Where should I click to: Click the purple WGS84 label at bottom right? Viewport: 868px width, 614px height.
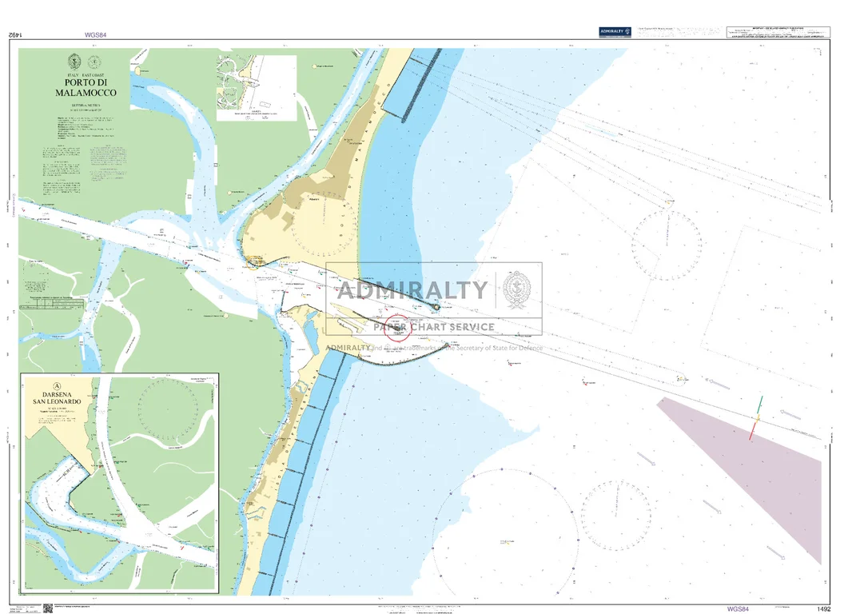738,608
